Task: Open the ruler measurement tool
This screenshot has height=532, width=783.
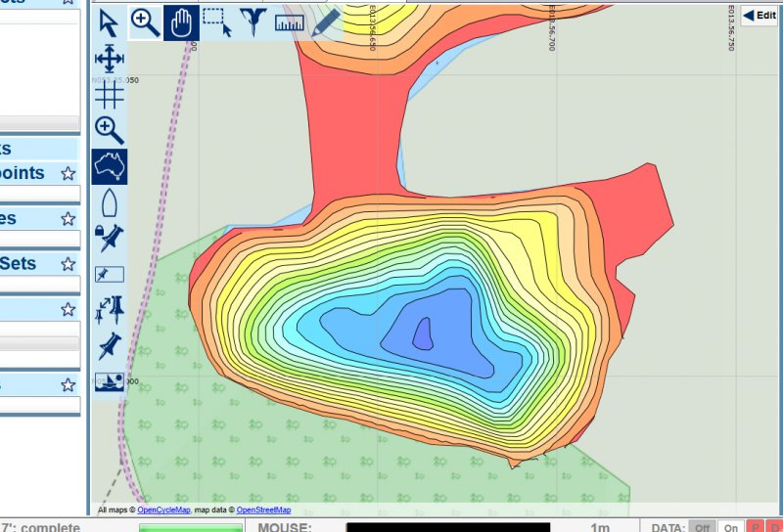Action: coord(290,22)
